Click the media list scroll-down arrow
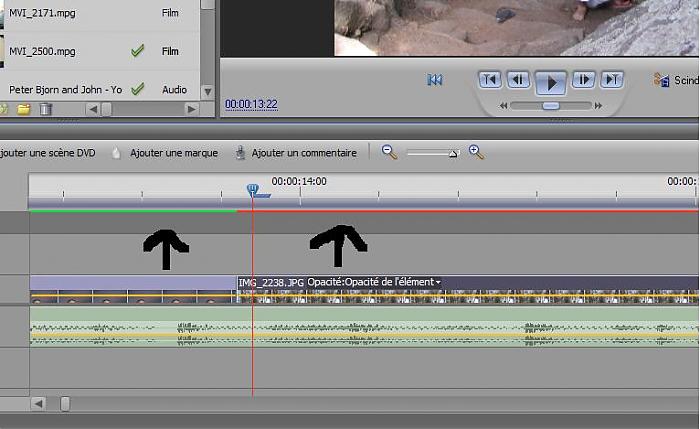Image resolution: width=700 pixels, height=429 pixels. (x=207, y=92)
